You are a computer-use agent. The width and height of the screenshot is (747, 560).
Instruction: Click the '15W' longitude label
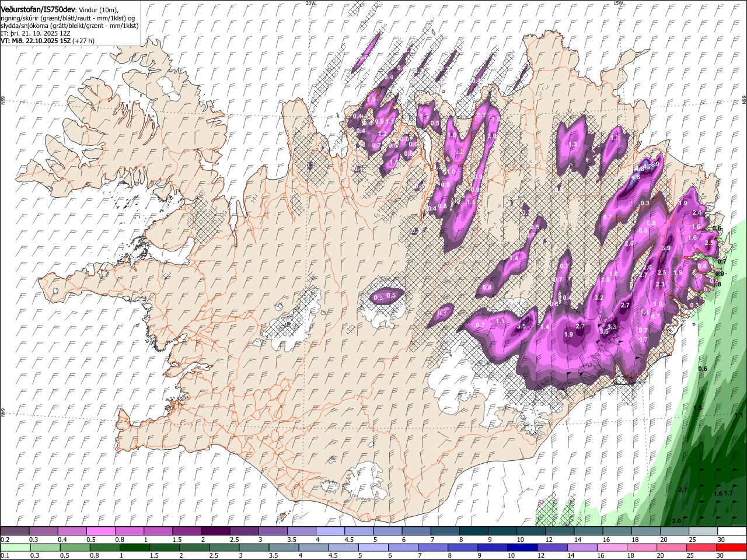pos(618,3)
